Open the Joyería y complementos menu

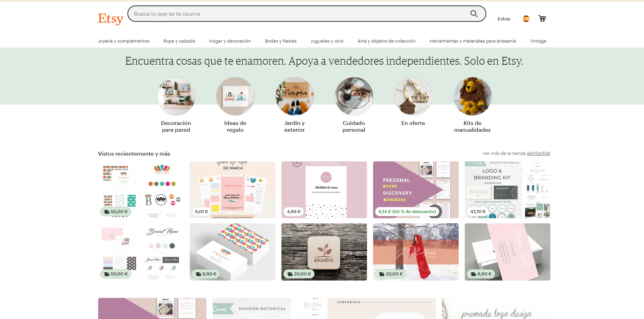[x=123, y=41]
